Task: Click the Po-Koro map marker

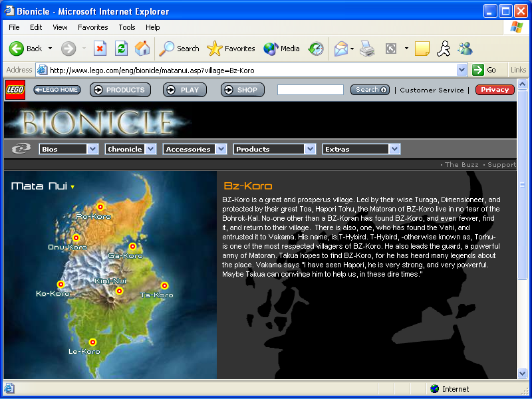Action: coord(100,207)
